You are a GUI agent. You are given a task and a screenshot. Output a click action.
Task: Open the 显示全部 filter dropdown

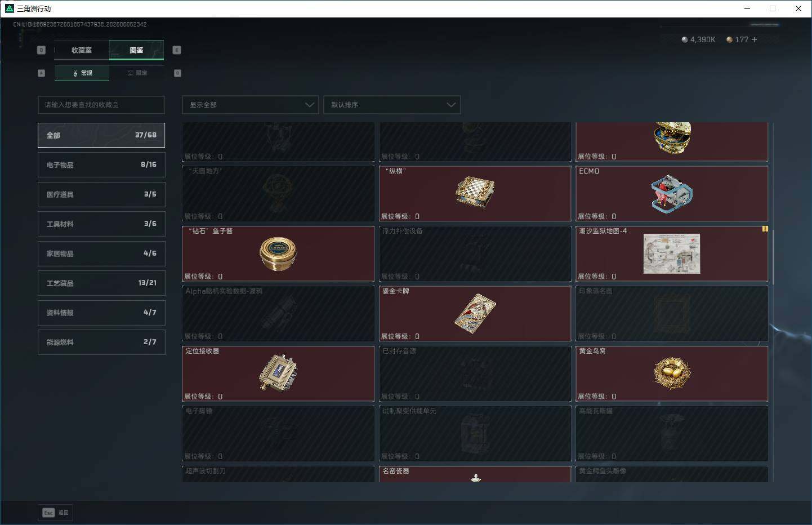(x=251, y=105)
